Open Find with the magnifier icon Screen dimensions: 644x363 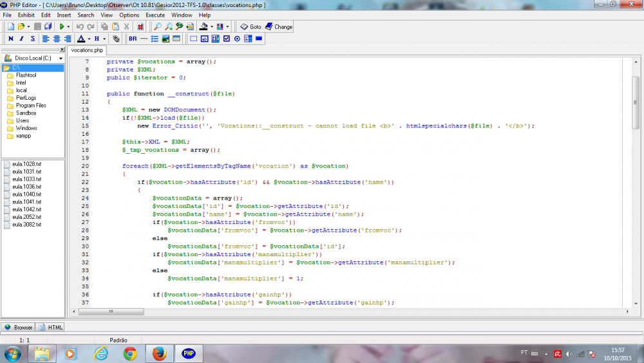click(157, 26)
